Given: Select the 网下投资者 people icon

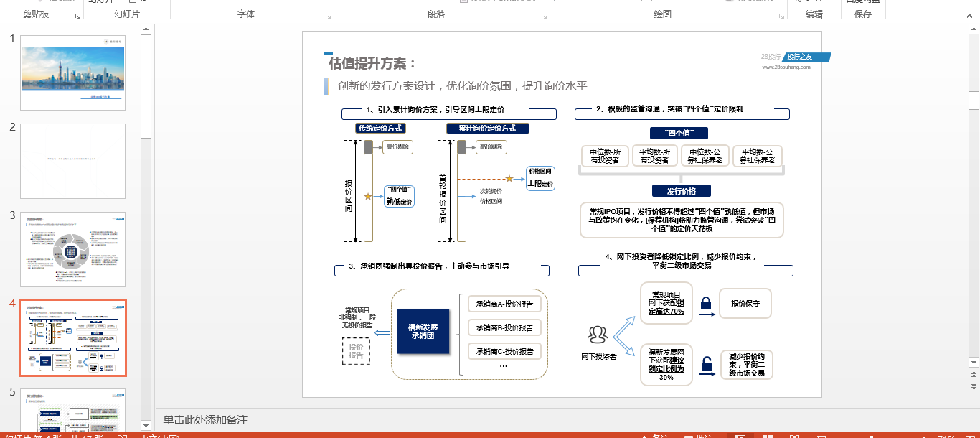Looking at the screenshot, I should pos(598,335).
